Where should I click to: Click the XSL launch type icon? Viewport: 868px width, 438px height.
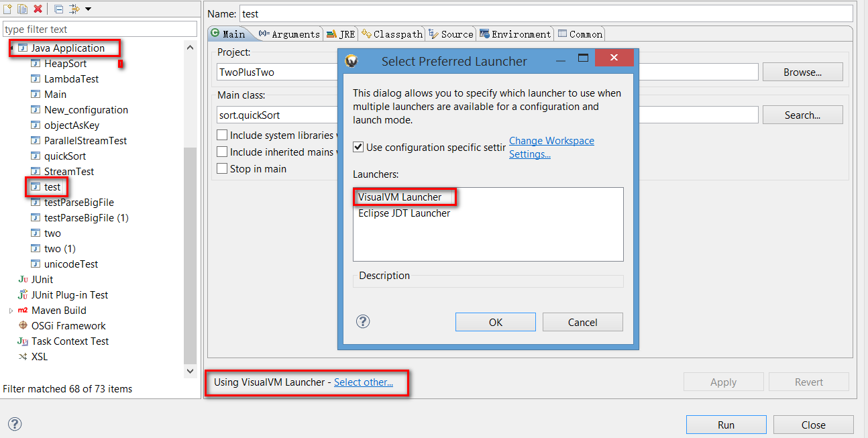(23, 357)
